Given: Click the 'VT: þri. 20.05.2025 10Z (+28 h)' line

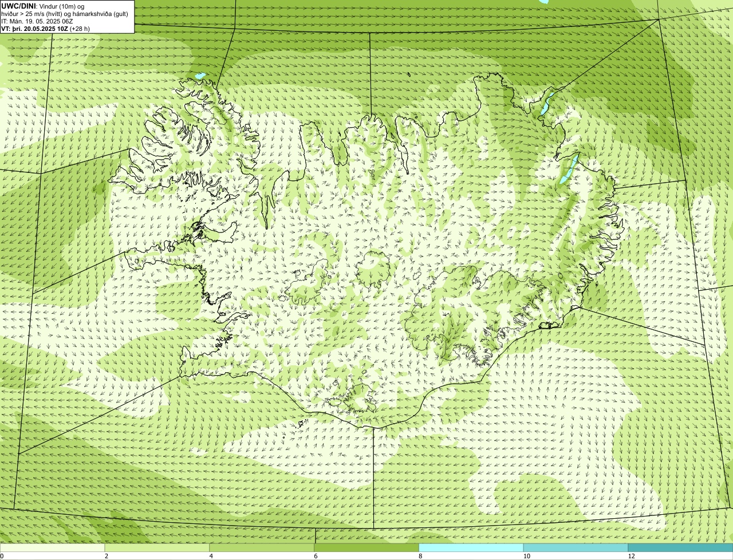Looking at the screenshot, I should point(45,28).
